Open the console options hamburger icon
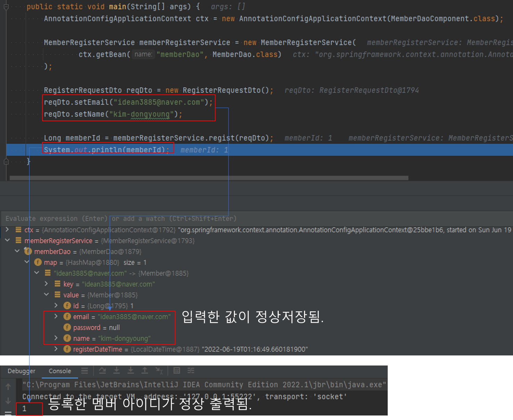This screenshot has width=513, height=420. click(85, 371)
